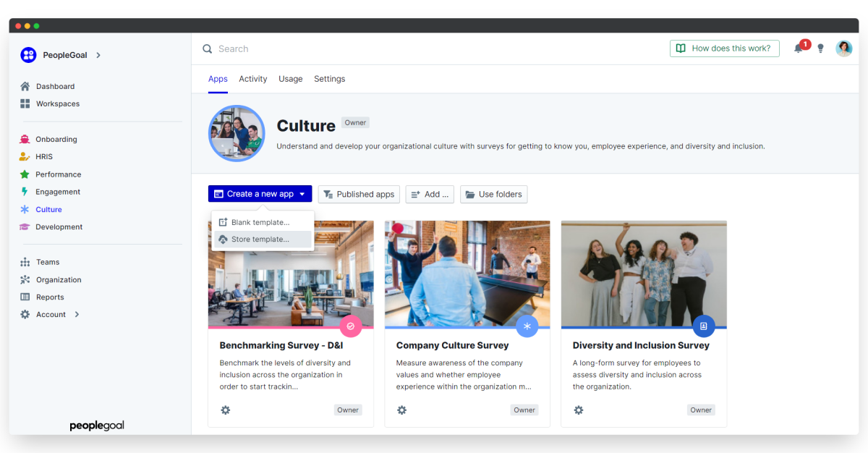
Task: Click Owner badge on Benchmarking Survey card
Action: 348,410
